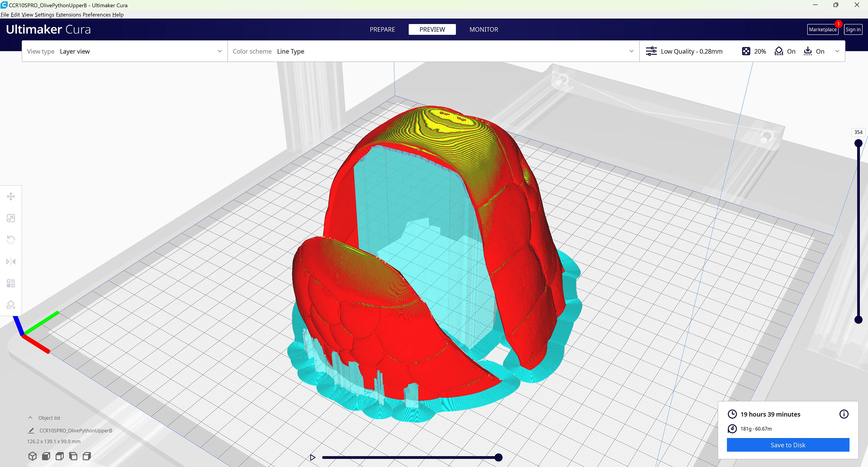Open Per Model Settings tool
This screenshot has height=467, width=868.
pos(11,283)
